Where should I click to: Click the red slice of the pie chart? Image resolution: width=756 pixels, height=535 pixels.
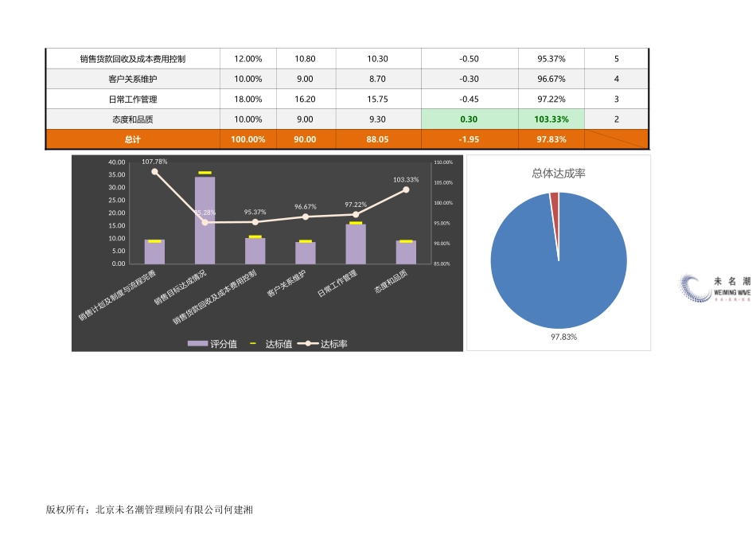[x=555, y=199]
